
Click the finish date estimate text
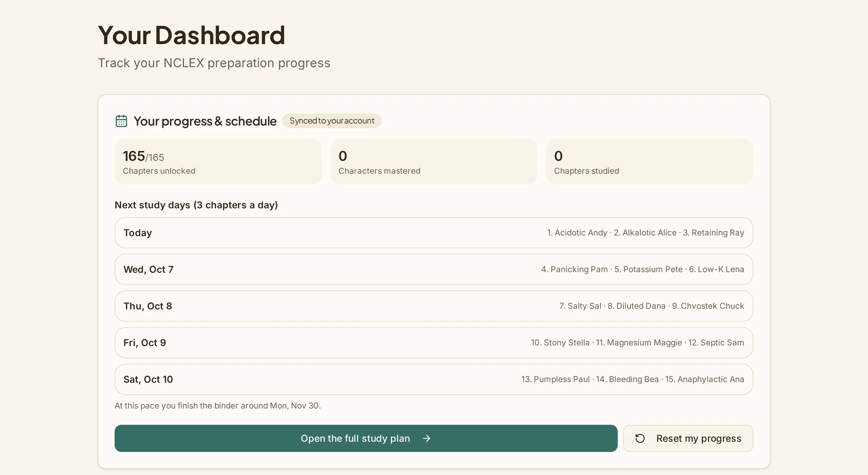tap(218, 406)
